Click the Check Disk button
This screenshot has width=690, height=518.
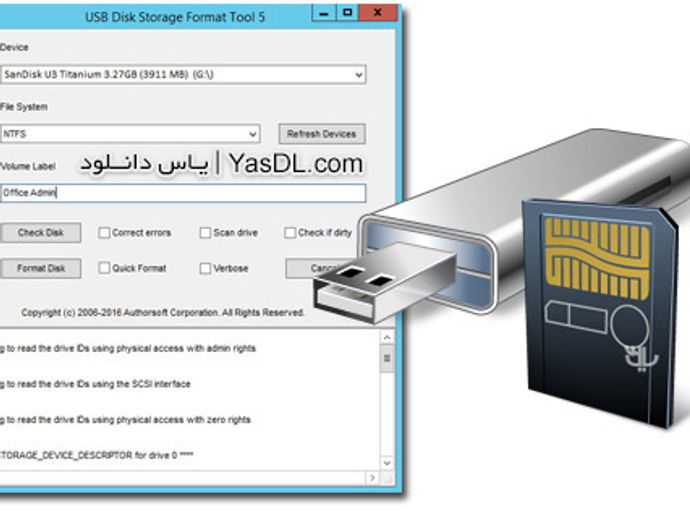tap(40, 233)
